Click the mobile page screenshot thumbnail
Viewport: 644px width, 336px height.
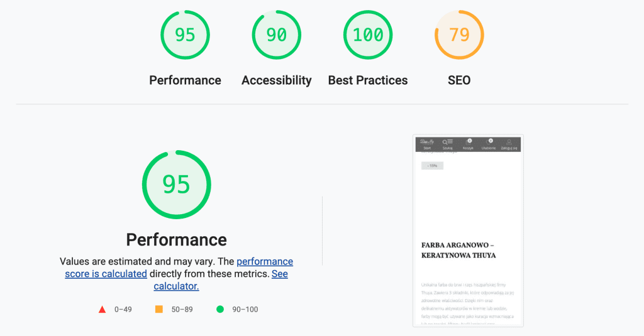tap(468, 231)
